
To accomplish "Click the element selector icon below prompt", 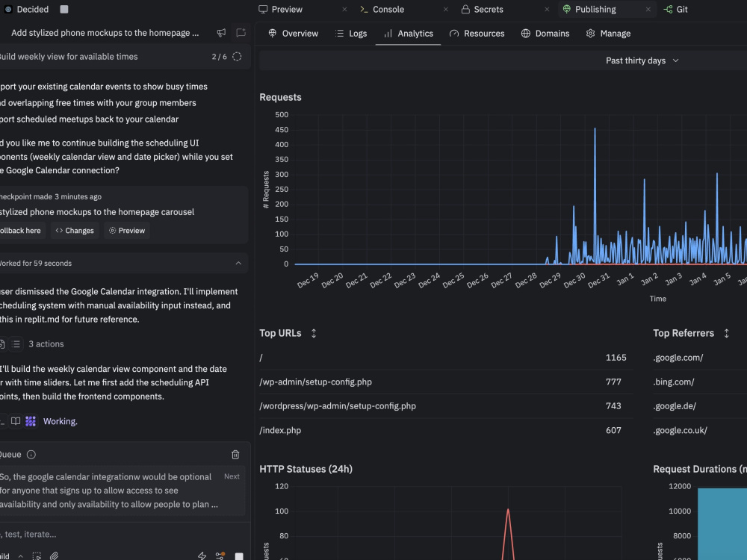I will [37, 556].
